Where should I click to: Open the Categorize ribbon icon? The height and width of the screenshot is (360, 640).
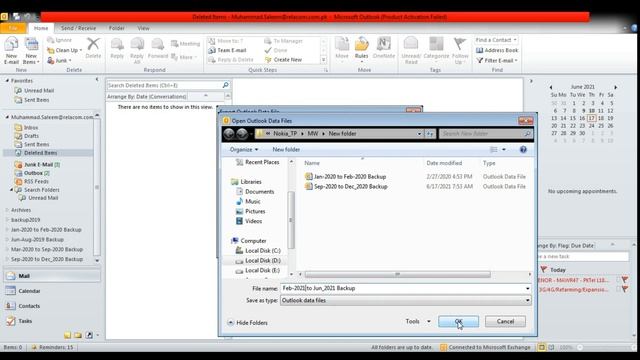click(436, 50)
